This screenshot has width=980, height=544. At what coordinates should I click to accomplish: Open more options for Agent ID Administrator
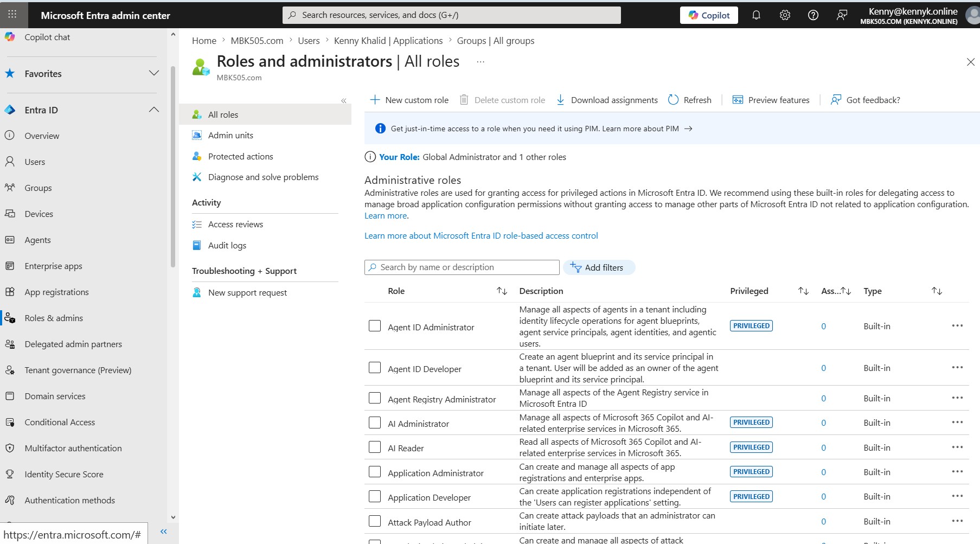pos(957,325)
